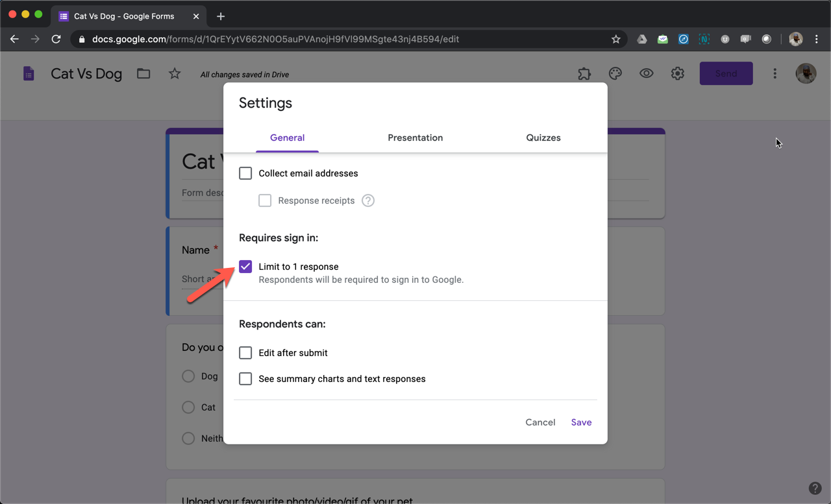Click the preview eye icon
The image size is (831, 504).
[646, 74]
